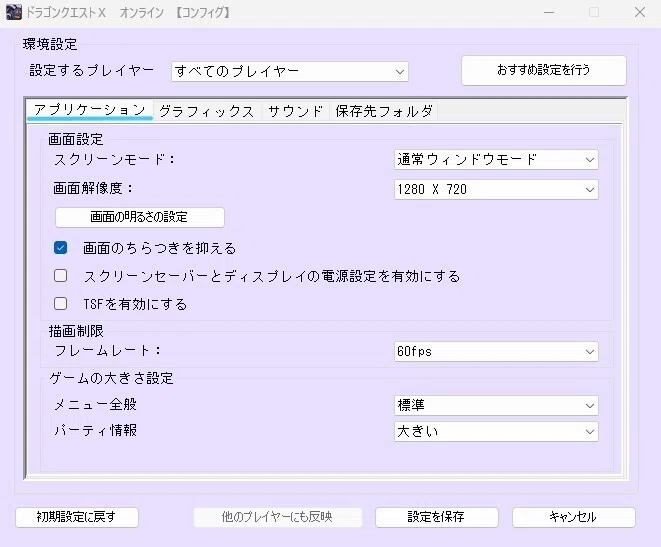661x547 pixels.
Task: Click the ゲームの大きさ設定 group label
Action: [111, 378]
